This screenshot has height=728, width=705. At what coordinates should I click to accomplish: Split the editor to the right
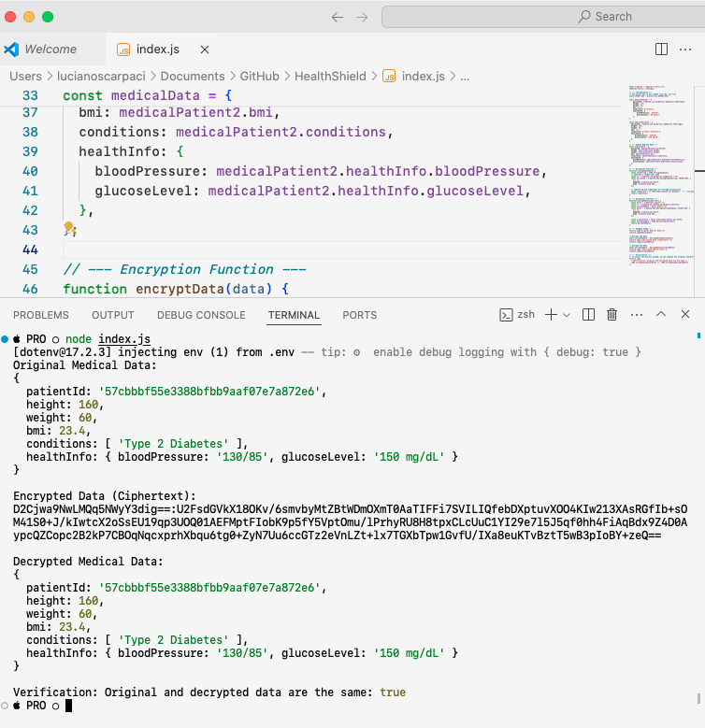[x=661, y=50]
